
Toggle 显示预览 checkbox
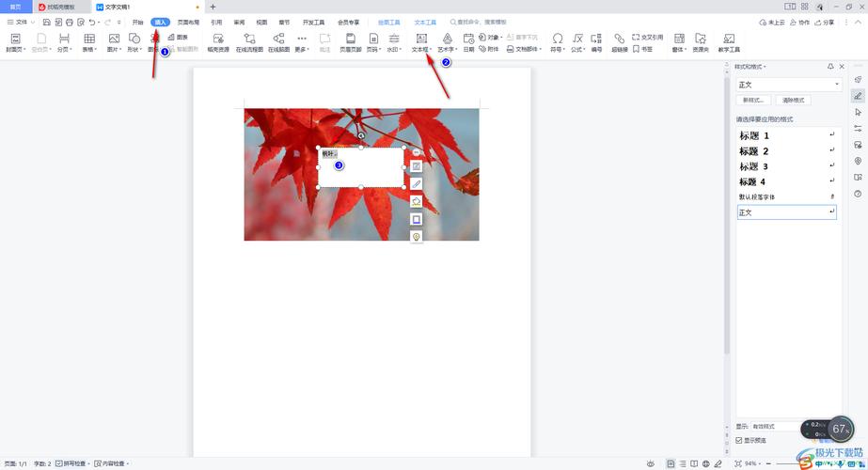[739, 440]
